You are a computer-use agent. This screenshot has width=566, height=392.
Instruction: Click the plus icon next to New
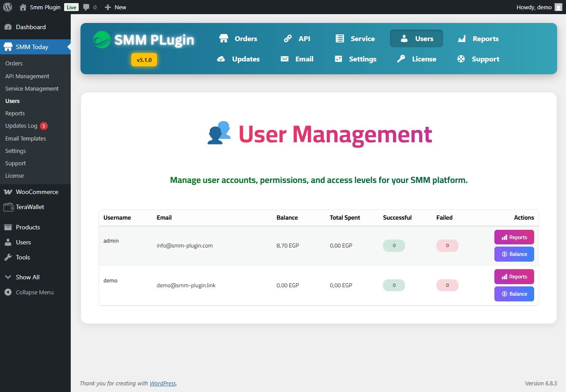107,8
